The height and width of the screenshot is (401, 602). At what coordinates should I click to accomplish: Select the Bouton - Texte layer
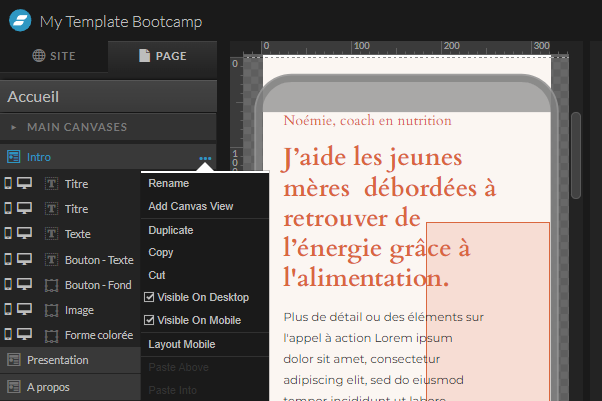point(99,260)
